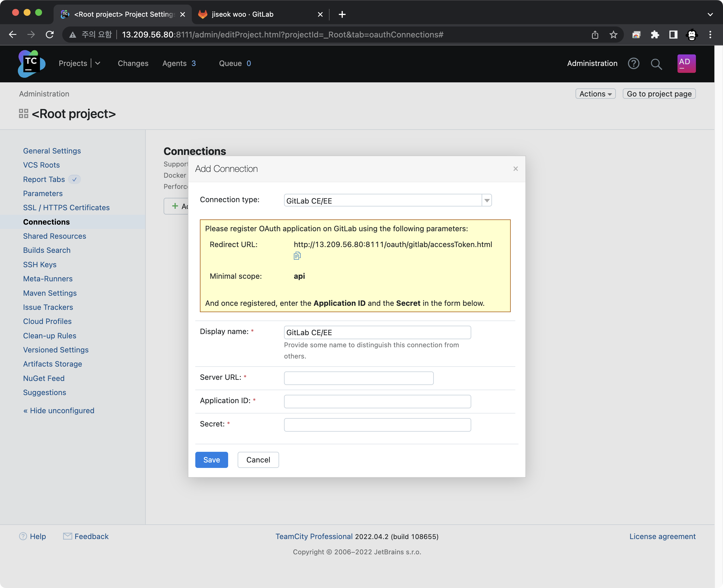
Task: Close the Add Connection dialog
Action: [x=515, y=169]
